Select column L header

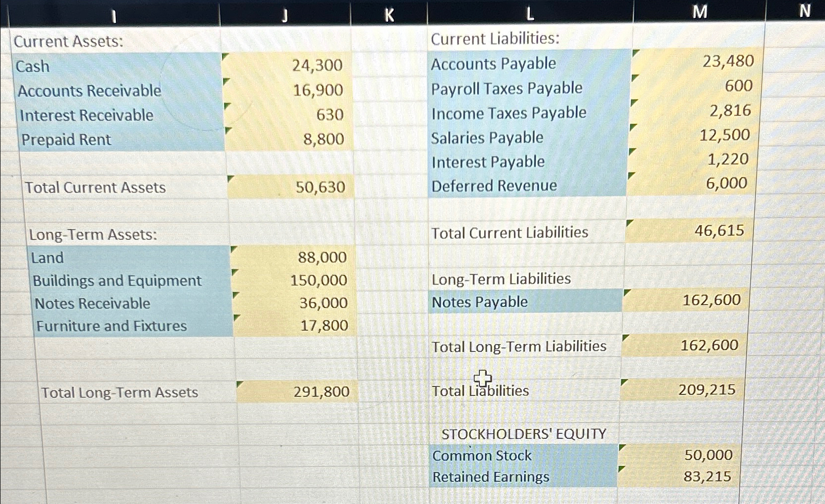[530, 13]
